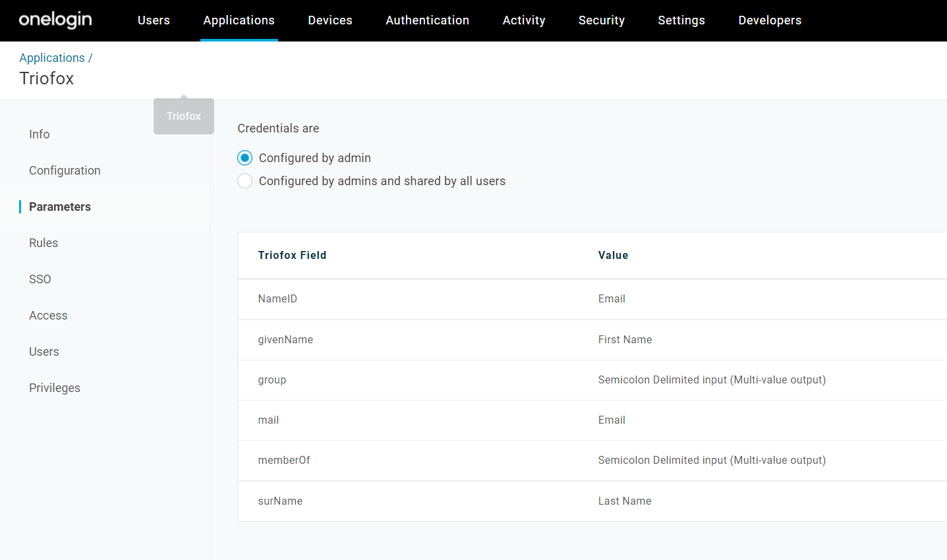Click the Triofox page title
Viewport: 947px width, 560px height.
click(x=47, y=78)
